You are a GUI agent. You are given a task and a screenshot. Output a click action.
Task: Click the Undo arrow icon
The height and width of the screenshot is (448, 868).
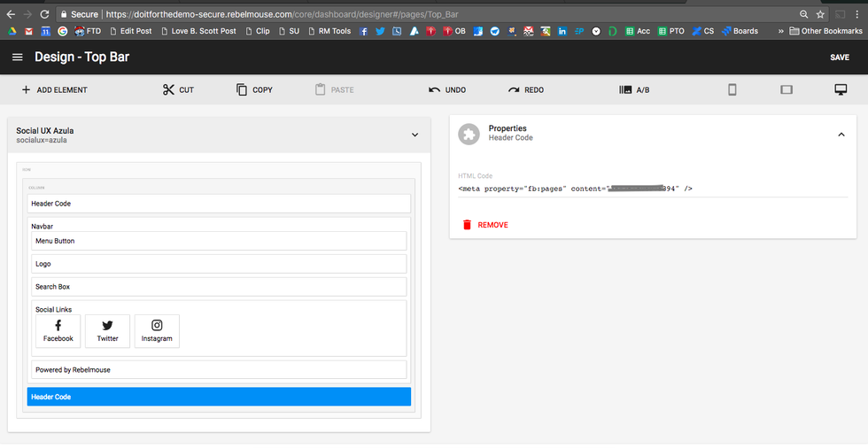click(x=434, y=89)
